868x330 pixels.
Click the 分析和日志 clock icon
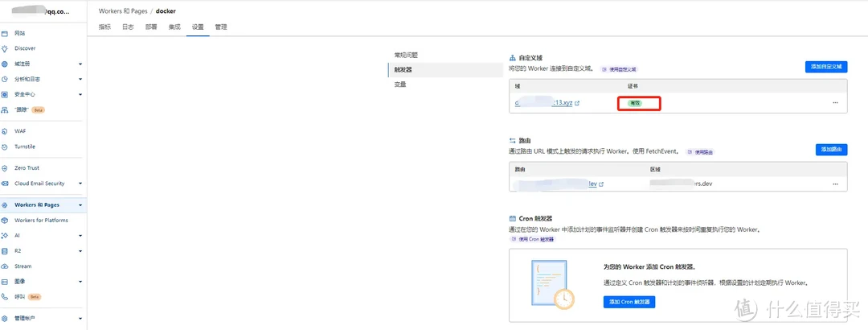[x=5, y=80]
